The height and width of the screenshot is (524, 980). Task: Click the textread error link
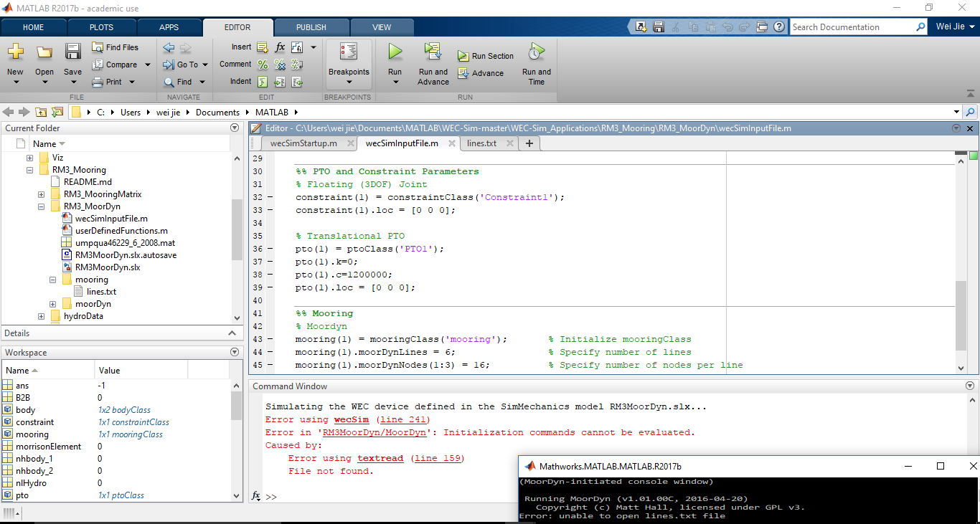(380, 458)
